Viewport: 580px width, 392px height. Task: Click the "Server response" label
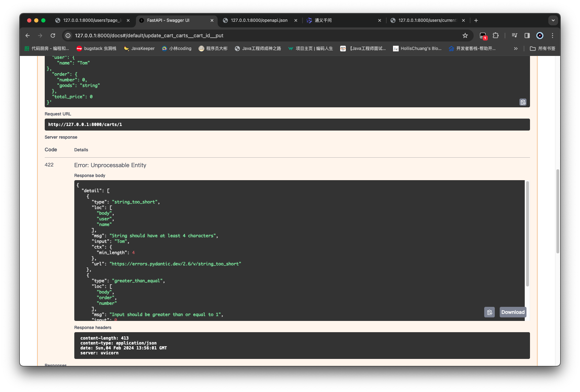[61, 137]
